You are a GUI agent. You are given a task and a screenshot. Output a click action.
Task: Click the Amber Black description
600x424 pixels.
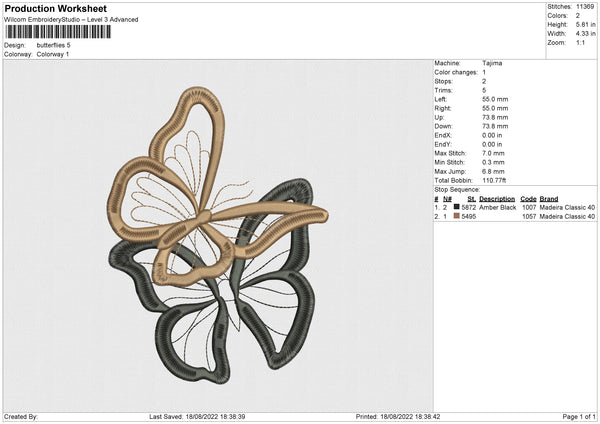[x=497, y=207]
